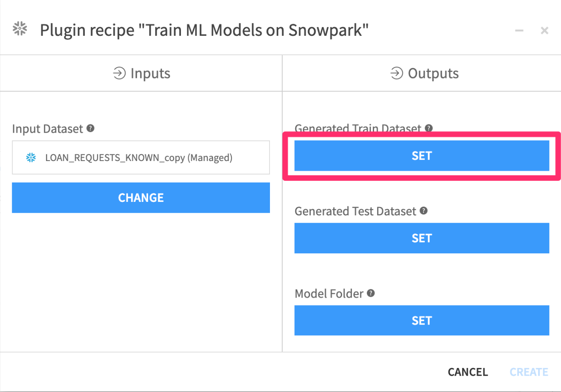Click the Inputs tab arrow icon

click(119, 73)
